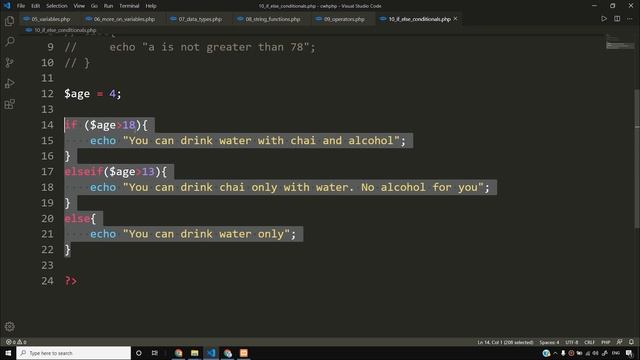Click line number 17 in the gutter

tap(47, 172)
